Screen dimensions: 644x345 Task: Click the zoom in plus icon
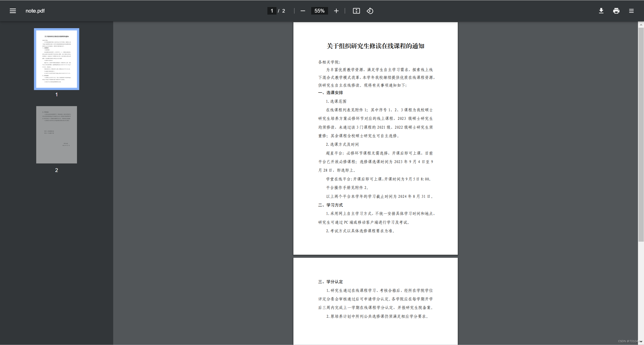pos(336,11)
